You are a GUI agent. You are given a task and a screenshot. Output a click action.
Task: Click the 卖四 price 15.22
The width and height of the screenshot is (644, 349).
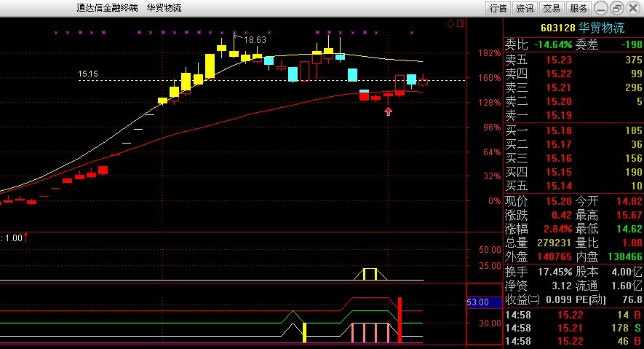point(559,74)
